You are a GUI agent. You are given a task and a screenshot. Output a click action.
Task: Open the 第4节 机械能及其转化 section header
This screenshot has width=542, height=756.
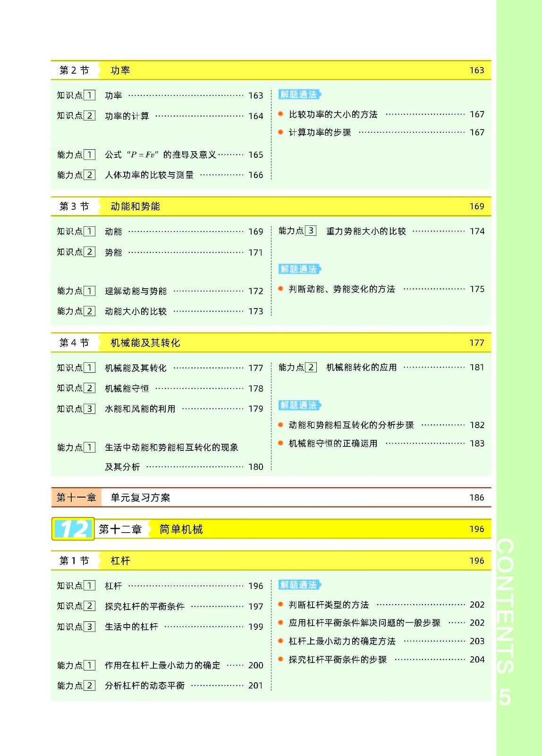tap(145, 343)
